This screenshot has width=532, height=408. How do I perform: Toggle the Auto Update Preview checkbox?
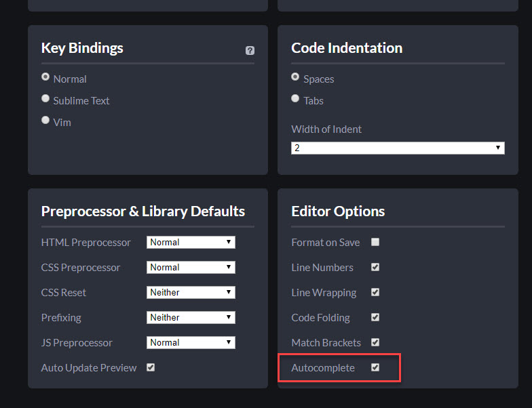tap(151, 367)
